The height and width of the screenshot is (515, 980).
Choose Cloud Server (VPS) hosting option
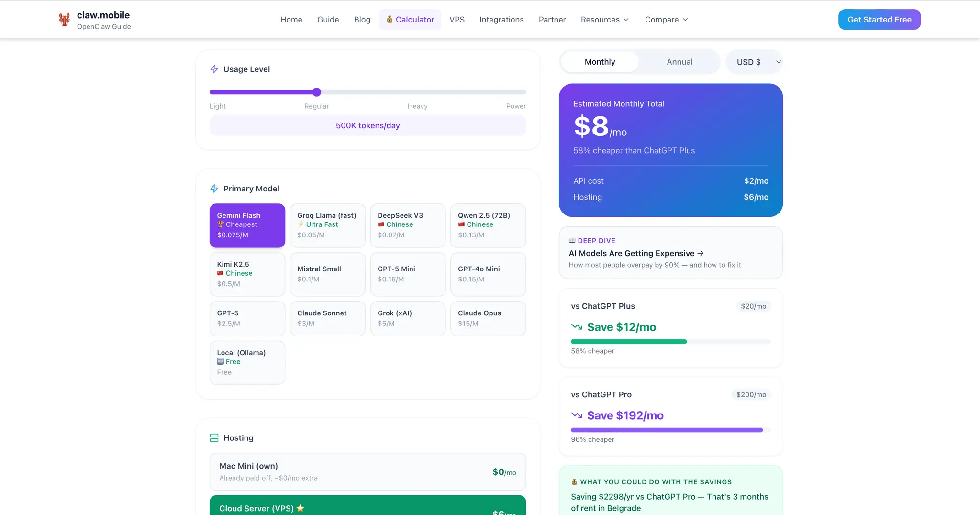click(367, 505)
